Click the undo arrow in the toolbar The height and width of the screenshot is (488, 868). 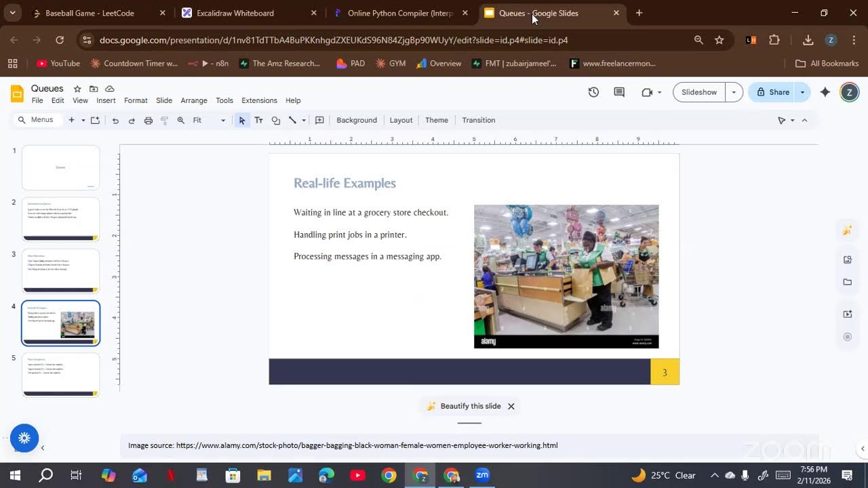coord(115,121)
